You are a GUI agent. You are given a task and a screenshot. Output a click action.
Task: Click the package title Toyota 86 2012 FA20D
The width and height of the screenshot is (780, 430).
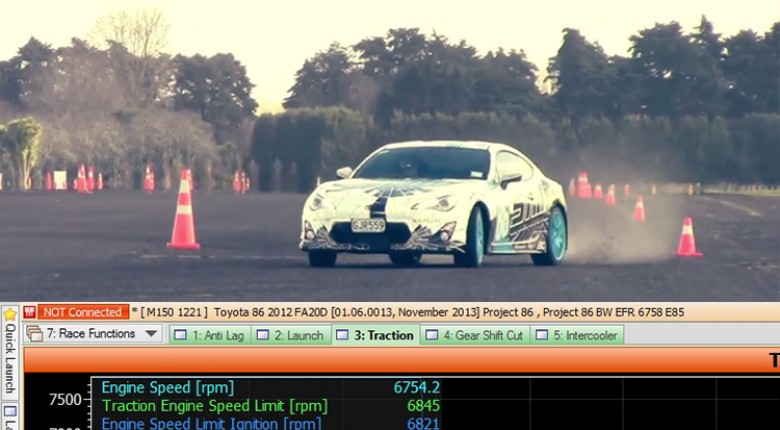pos(271,313)
